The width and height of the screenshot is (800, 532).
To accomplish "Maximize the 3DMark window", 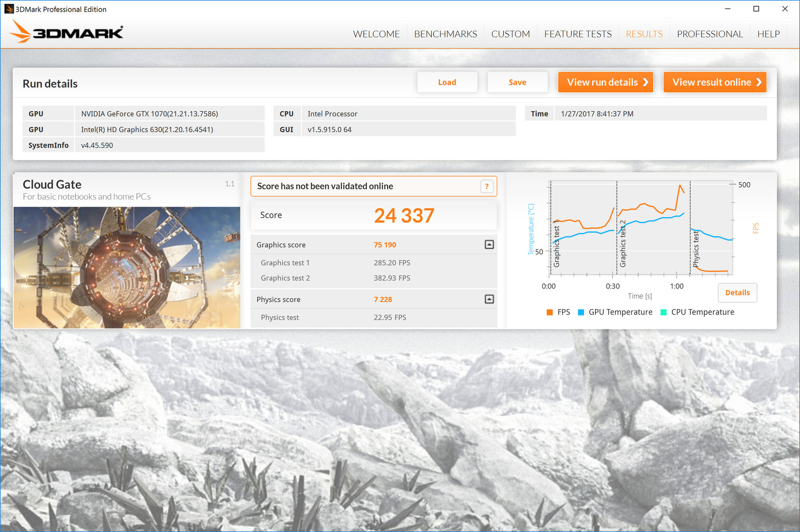I will 756,9.
